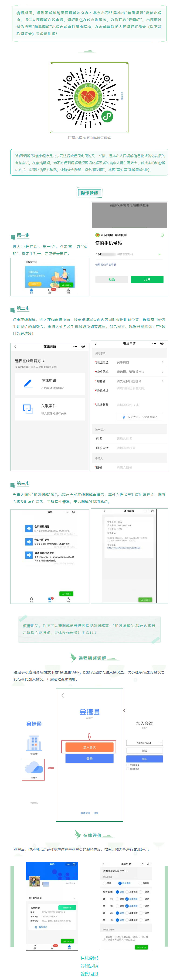Image resolution: width=180 pixels, height=980 pixels.
Task: Click the blue 登录 button
Action: click(89, 759)
